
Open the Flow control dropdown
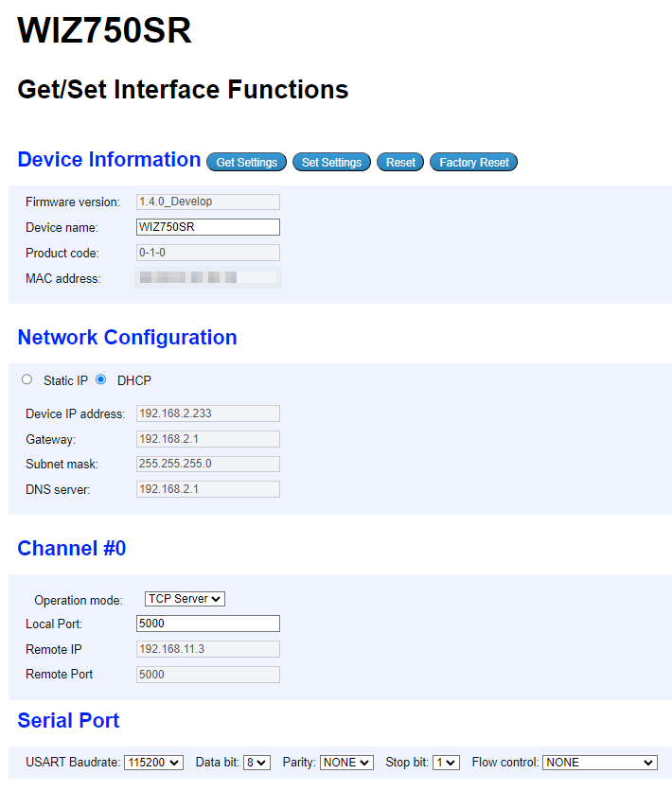[599, 762]
